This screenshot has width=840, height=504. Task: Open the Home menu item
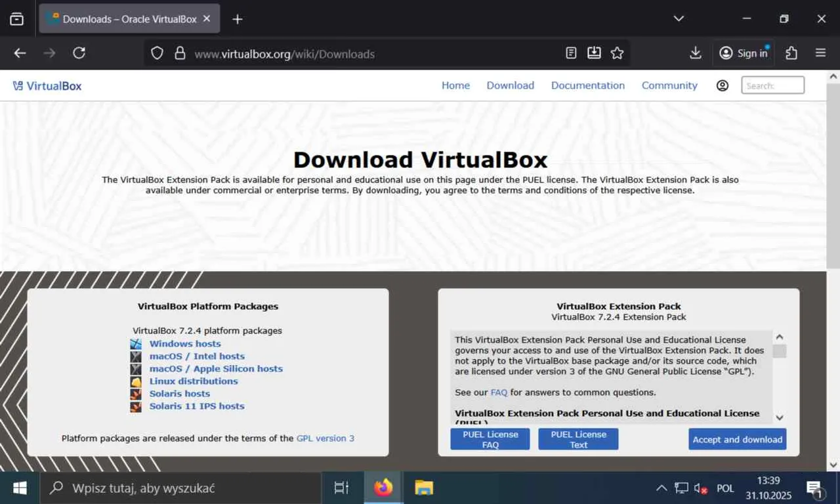[455, 85]
